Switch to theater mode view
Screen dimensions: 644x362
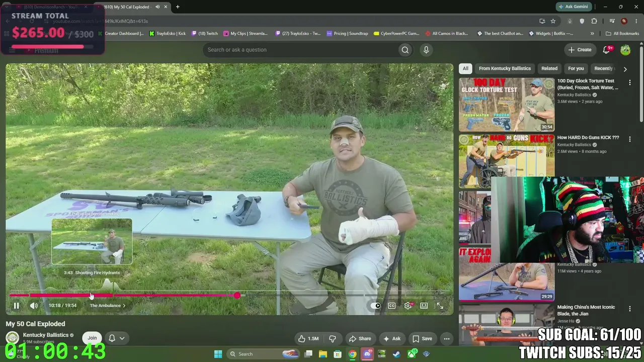tap(424, 306)
